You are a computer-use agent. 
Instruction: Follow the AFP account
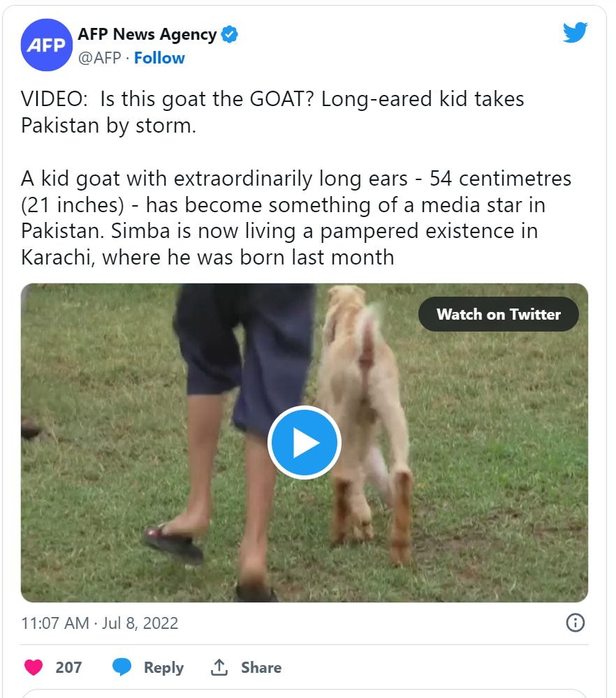coord(159,58)
